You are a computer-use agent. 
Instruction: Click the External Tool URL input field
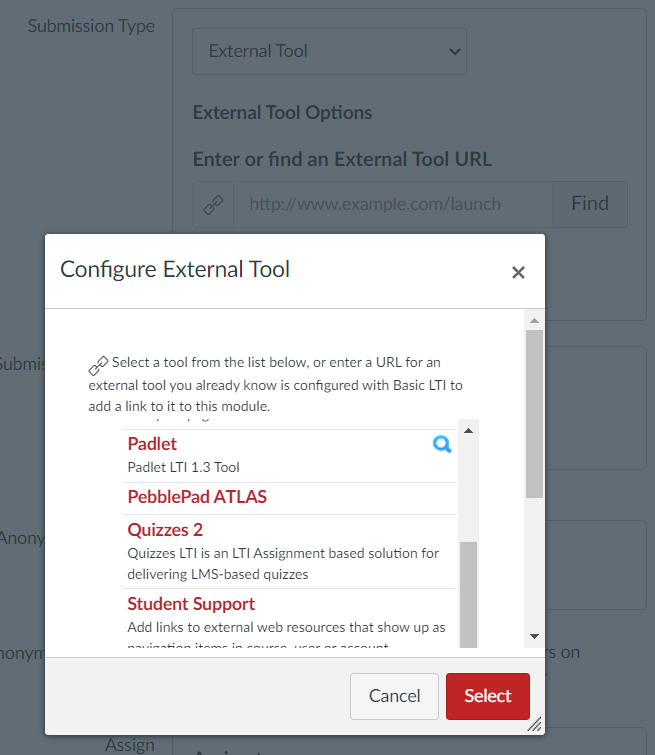coord(392,204)
